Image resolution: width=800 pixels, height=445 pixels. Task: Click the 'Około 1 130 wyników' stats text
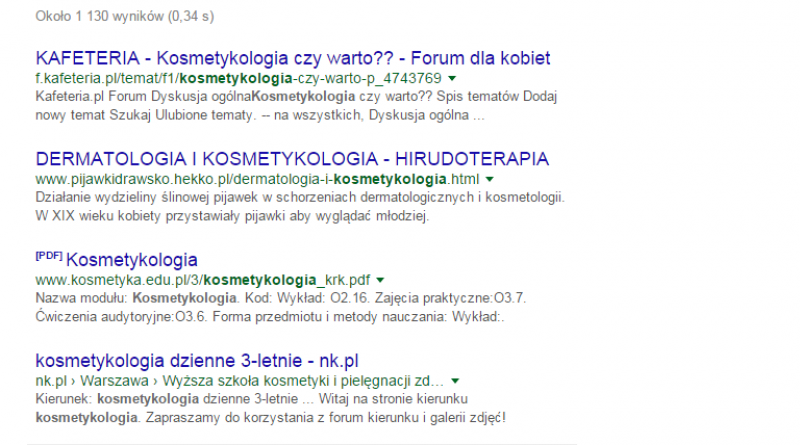124,16
